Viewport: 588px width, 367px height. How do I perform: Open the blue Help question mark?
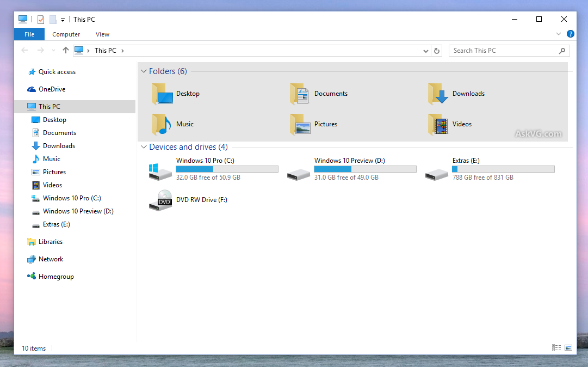[x=571, y=34]
